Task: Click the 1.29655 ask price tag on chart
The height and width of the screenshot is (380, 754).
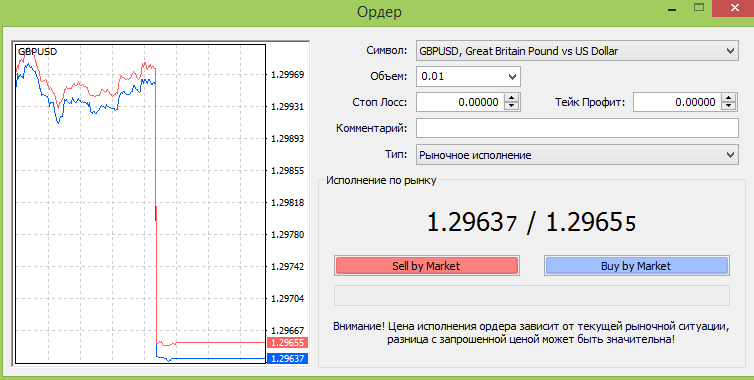Action: (287, 342)
